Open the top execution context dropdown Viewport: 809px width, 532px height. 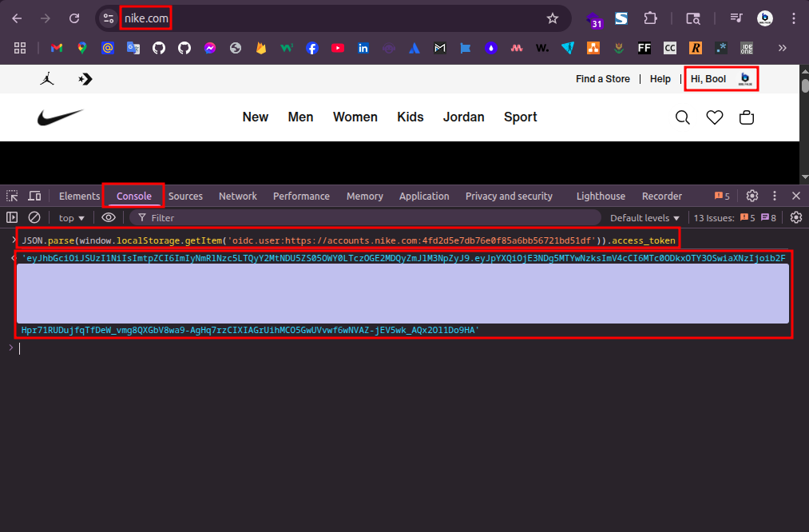[71, 218]
